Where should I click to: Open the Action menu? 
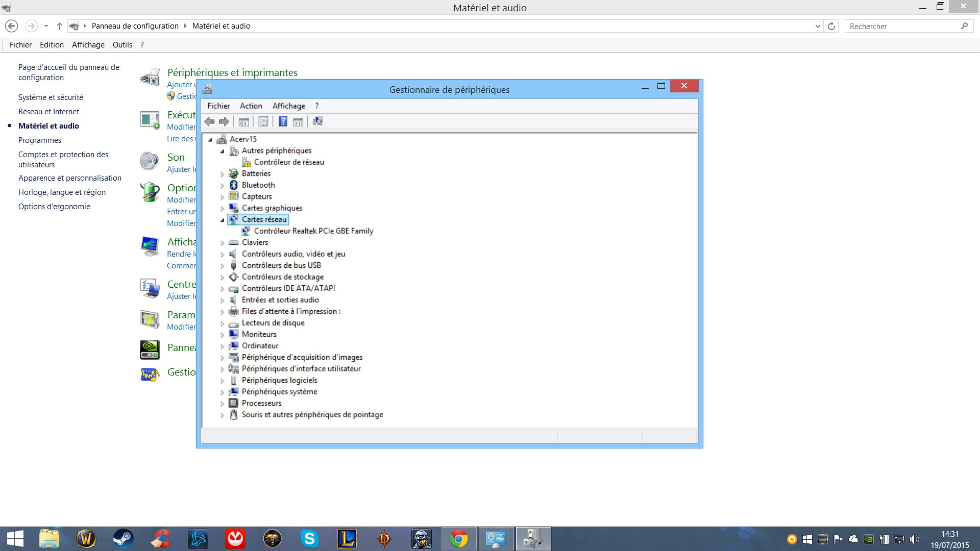tap(251, 106)
